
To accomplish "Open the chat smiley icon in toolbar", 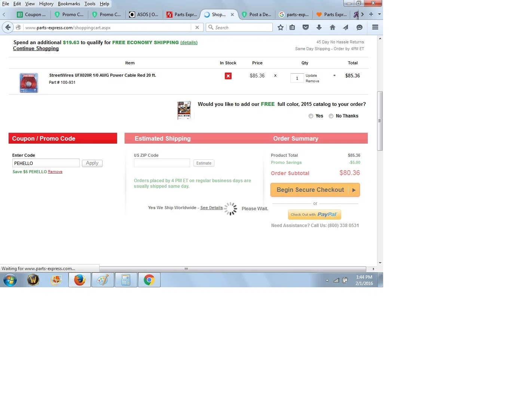I will (x=360, y=27).
